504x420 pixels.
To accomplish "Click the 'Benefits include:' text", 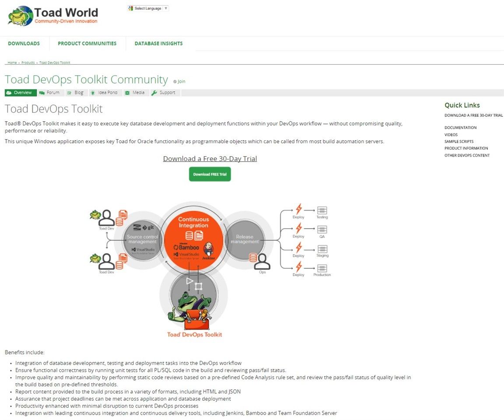I will (x=25, y=352).
